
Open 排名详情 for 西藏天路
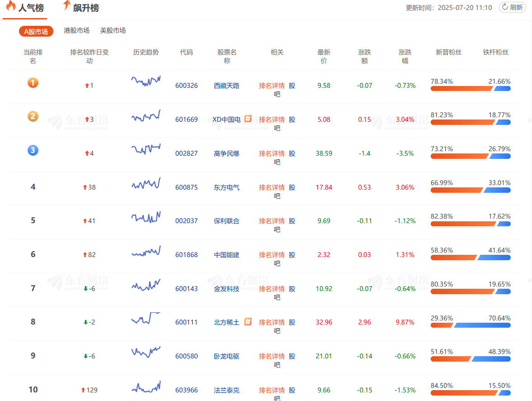click(x=272, y=86)
